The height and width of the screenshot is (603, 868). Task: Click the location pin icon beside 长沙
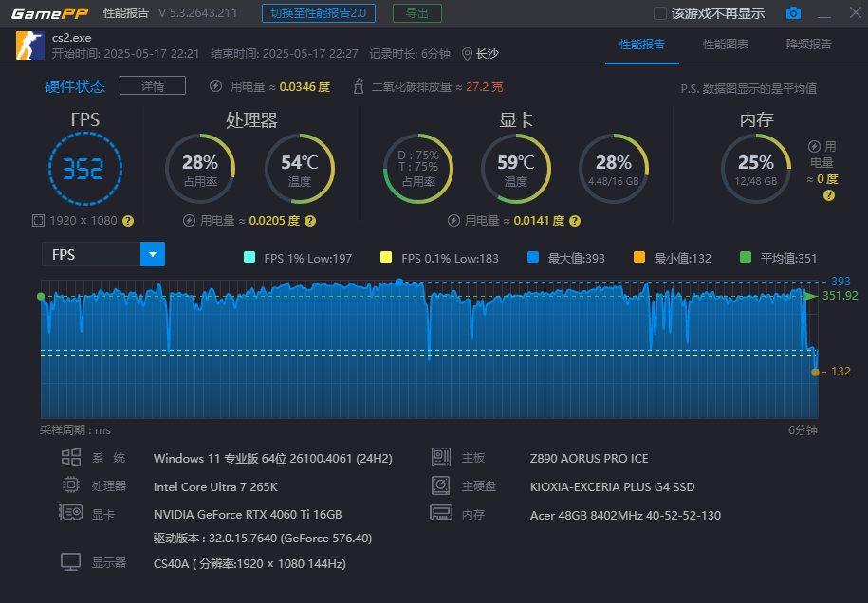click(467, 54)
